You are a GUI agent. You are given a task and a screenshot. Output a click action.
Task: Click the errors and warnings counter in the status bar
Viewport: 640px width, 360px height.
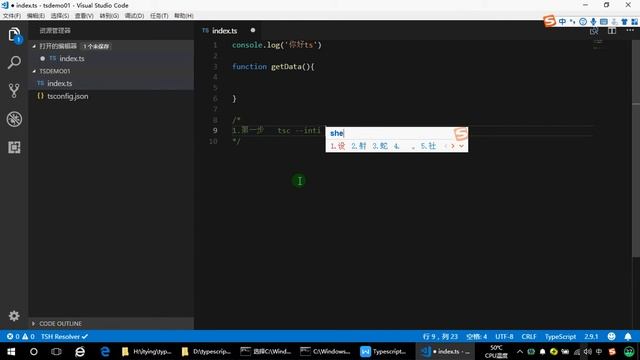click(x=21, y=336)
